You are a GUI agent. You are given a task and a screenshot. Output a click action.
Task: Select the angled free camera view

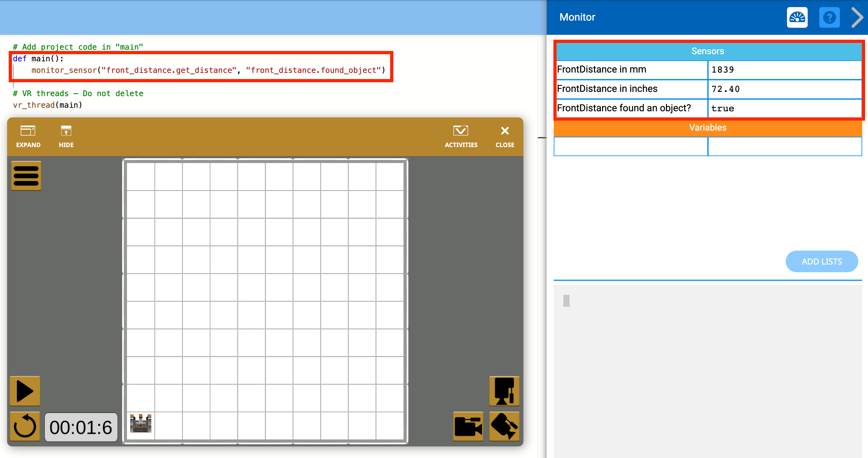[504, 427]
